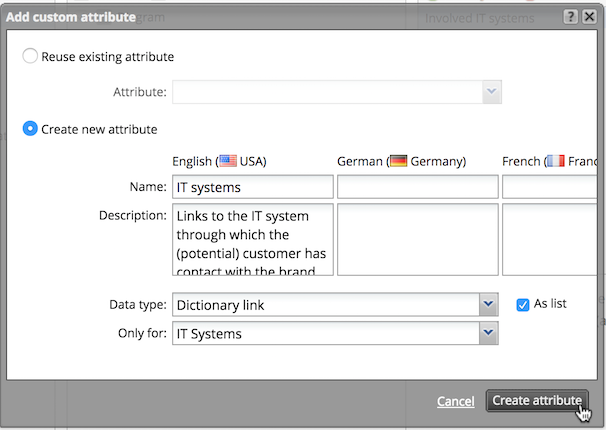Click the 'Reuse existing attribute' label

(x=107, y=57)
